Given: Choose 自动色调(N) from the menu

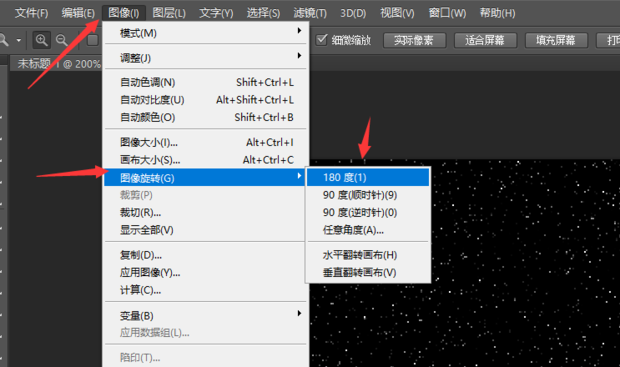Looking at the screenshot, I should 205,82.
